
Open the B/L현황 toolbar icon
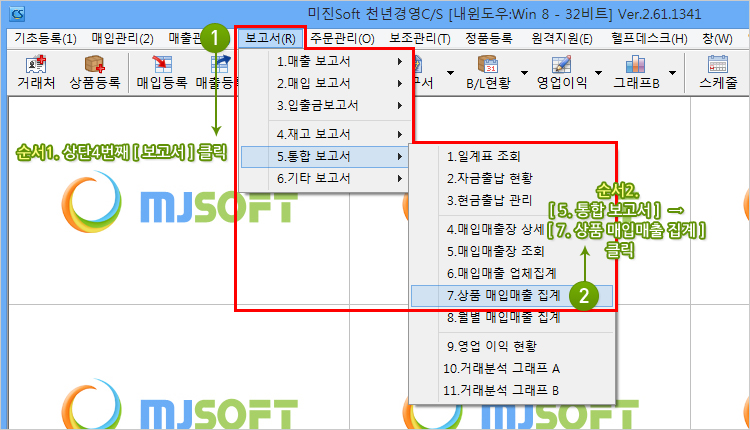tap(488, 73)
